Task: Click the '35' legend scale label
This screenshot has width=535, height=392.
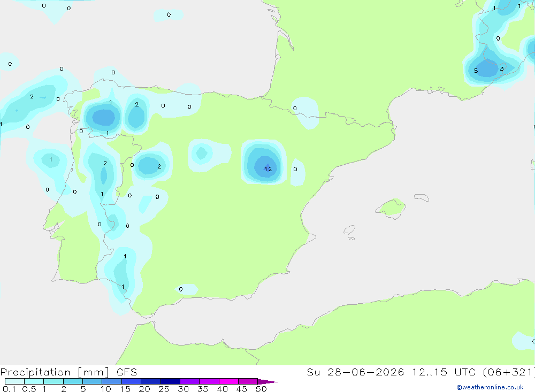Action: click(203, 389)
